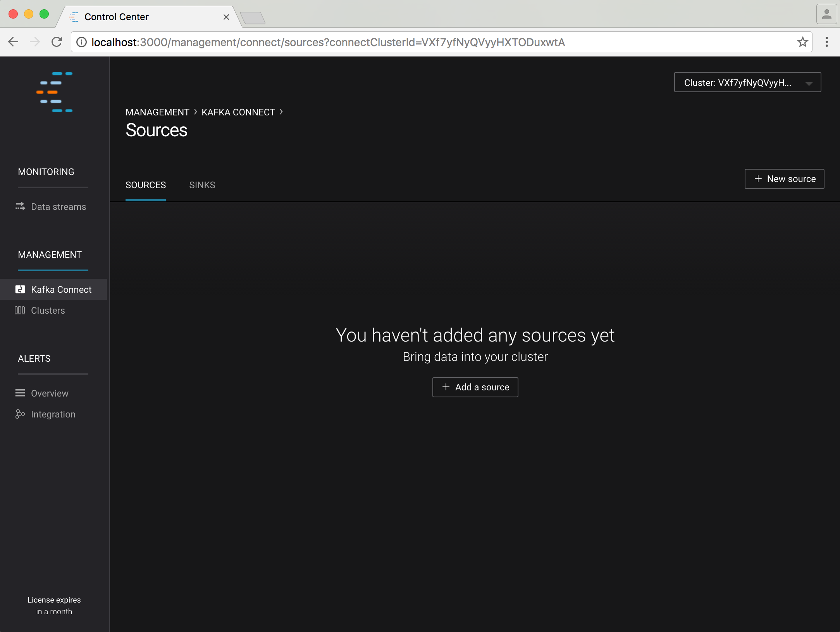Click the dropdown arrow beside the cluster name
The height and width of the screenshot is (632, 840).
click(809, 83)
